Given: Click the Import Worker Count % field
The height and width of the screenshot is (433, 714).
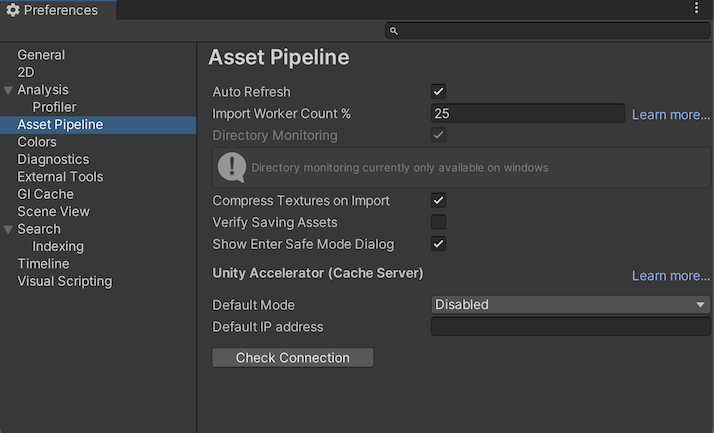Looking at the screenshot, I should 527,114.
